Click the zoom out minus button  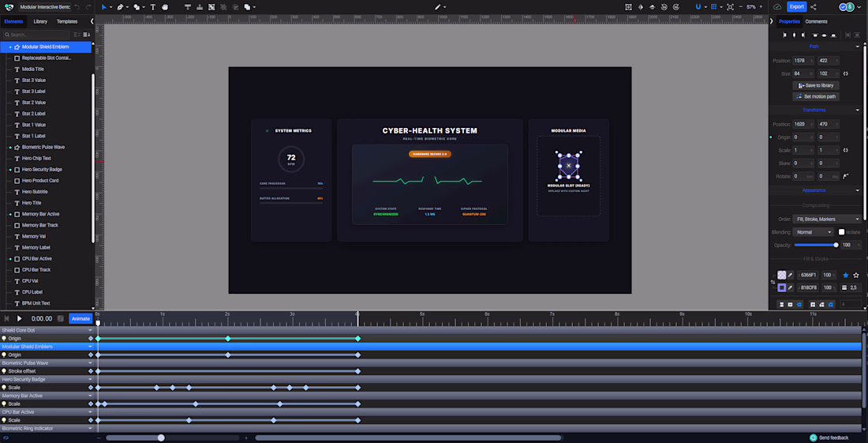click(742, 7)
